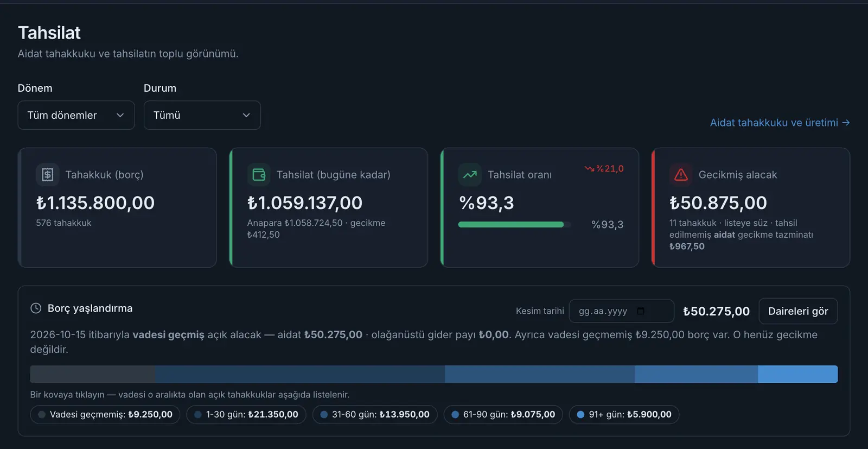Click the ₺50.275,00 total next to Daireleri gör
The width and height of the screenshot is (868, 449).
click(716, 311)
